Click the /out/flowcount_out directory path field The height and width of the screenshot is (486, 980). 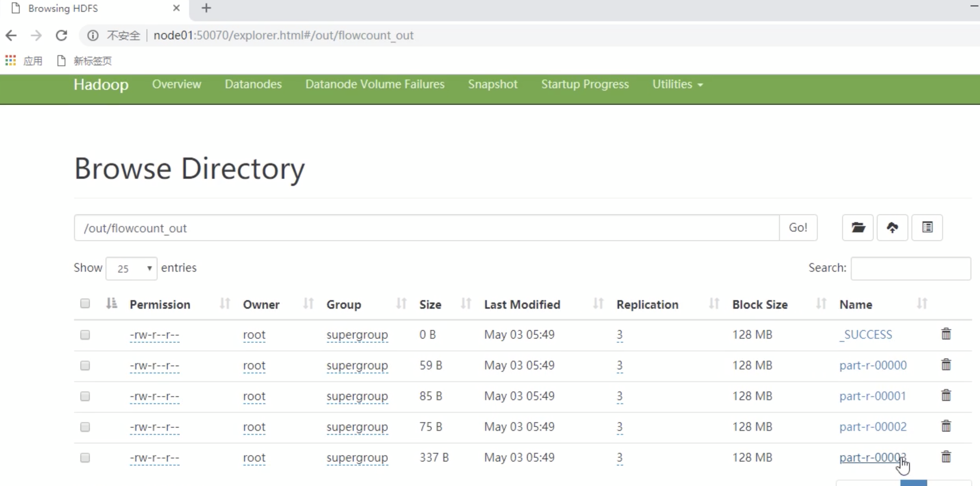427,228
